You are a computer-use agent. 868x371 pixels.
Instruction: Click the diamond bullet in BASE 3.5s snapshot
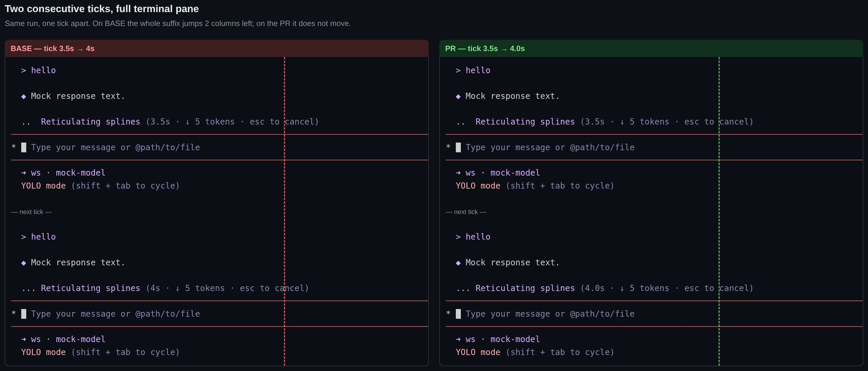click(x=24, y=97)
